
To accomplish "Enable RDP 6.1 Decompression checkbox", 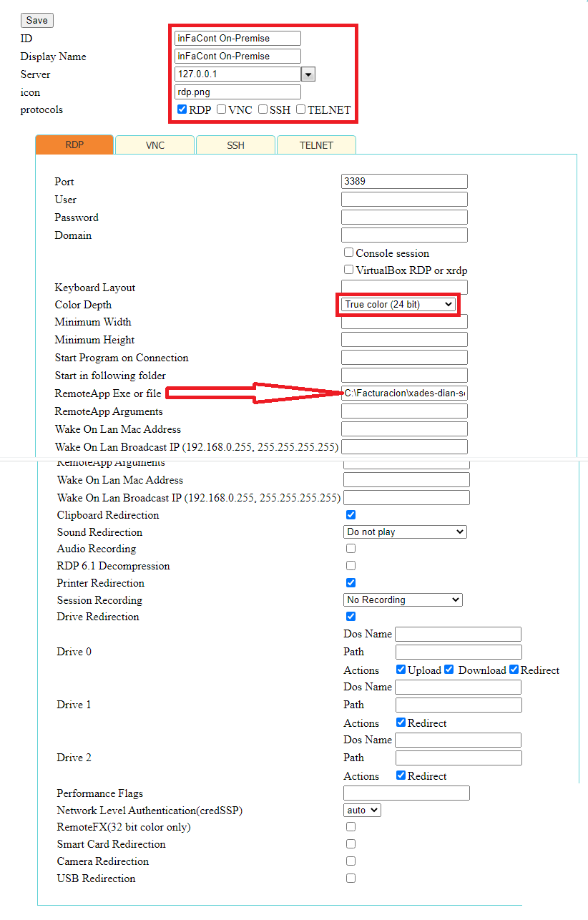I will pyautogui.click(x=351, y=566).
